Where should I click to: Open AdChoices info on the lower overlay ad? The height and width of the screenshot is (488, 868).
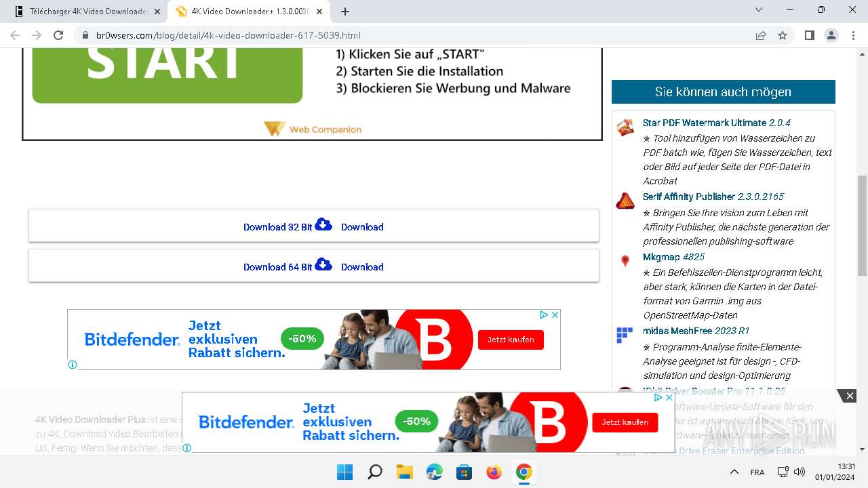pos(658,398)
